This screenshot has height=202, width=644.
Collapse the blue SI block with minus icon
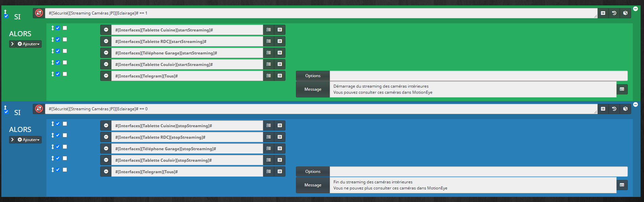tap(636, 105)
